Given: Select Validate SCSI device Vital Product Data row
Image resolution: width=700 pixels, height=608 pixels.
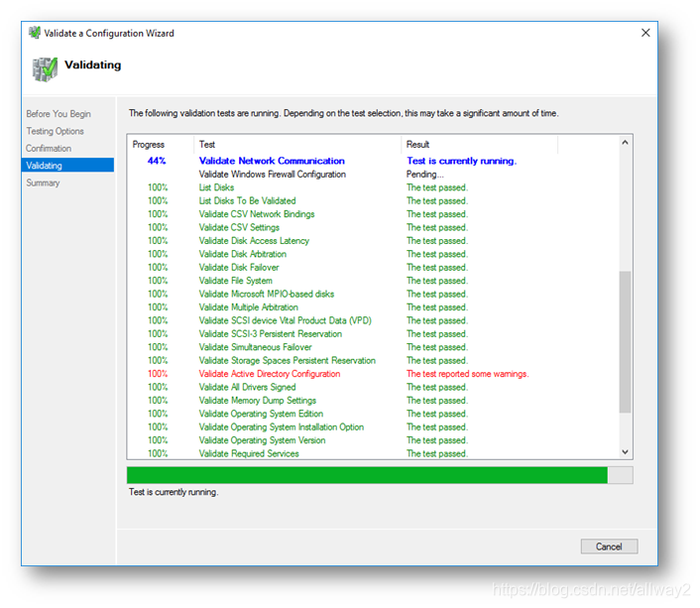Looking at the screenshot, I should coord(373,320).
